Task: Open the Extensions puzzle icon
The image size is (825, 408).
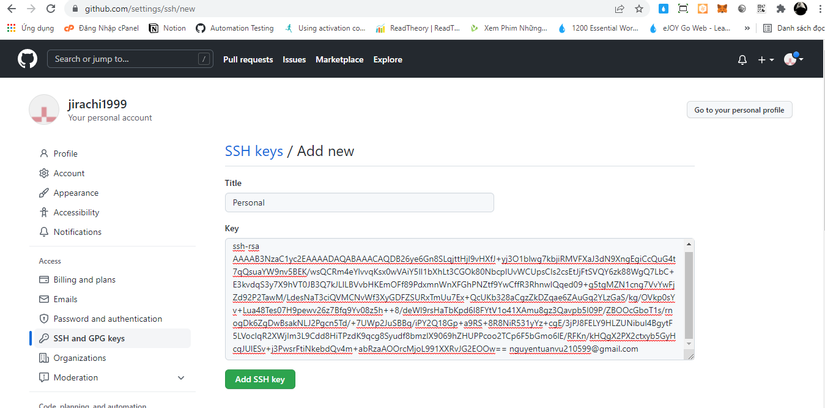Action: coord(781,8)
